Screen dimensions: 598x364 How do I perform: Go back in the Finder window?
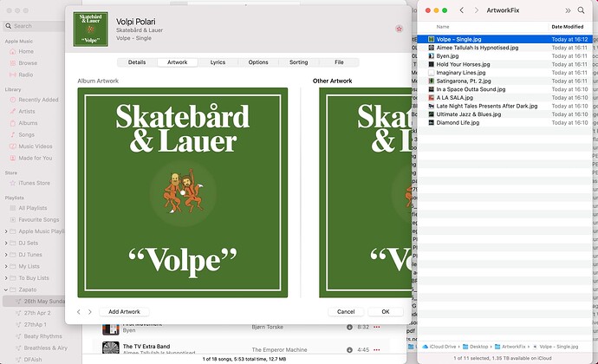(461, 10)
